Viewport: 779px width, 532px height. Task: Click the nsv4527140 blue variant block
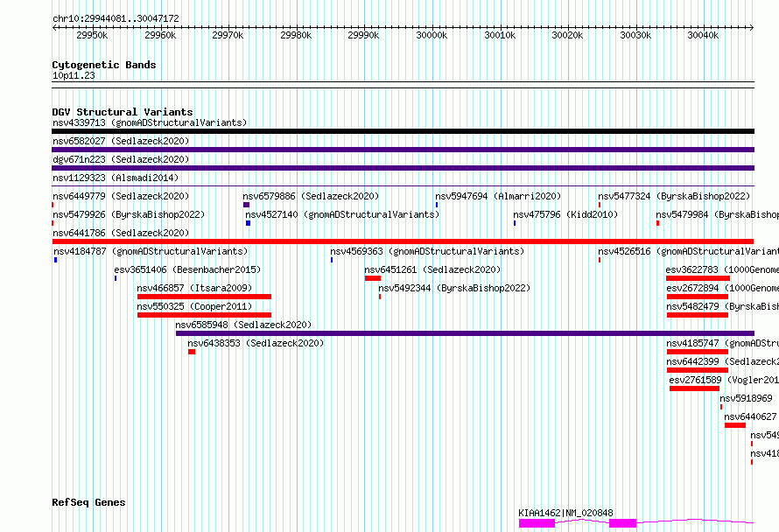point(249,223)
